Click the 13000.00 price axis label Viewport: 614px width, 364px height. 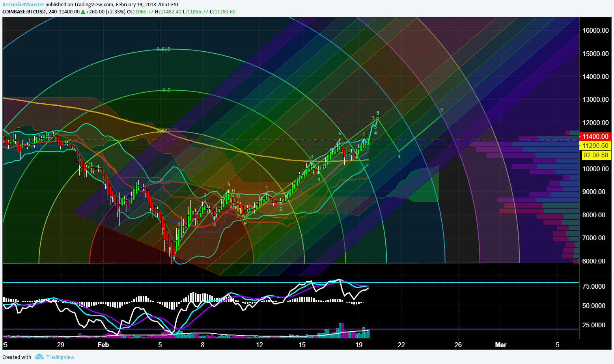[595, 99]
